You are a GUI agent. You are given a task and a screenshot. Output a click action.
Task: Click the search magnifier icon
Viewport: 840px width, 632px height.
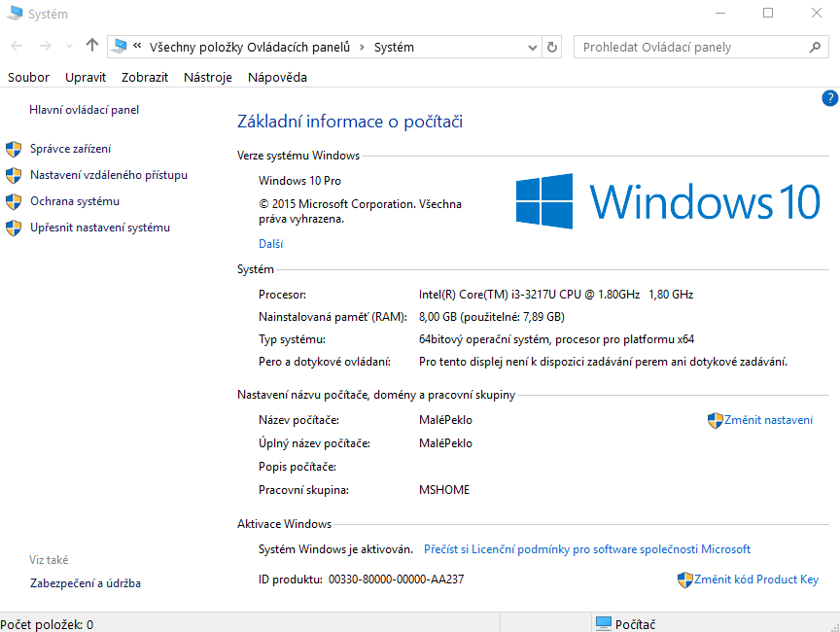(815, 47)
